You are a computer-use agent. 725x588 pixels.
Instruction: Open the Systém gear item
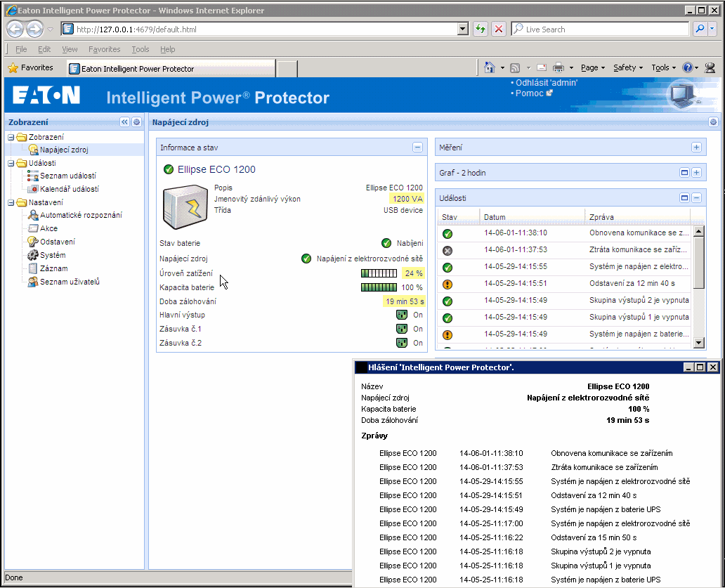pyautogui.click(x=52, y=255)
